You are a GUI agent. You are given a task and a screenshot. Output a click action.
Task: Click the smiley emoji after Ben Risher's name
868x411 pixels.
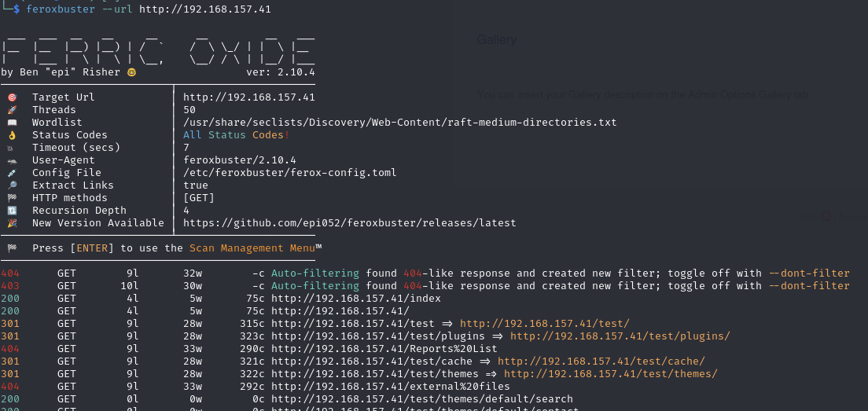pyautogui.click(x=131, y=72)
